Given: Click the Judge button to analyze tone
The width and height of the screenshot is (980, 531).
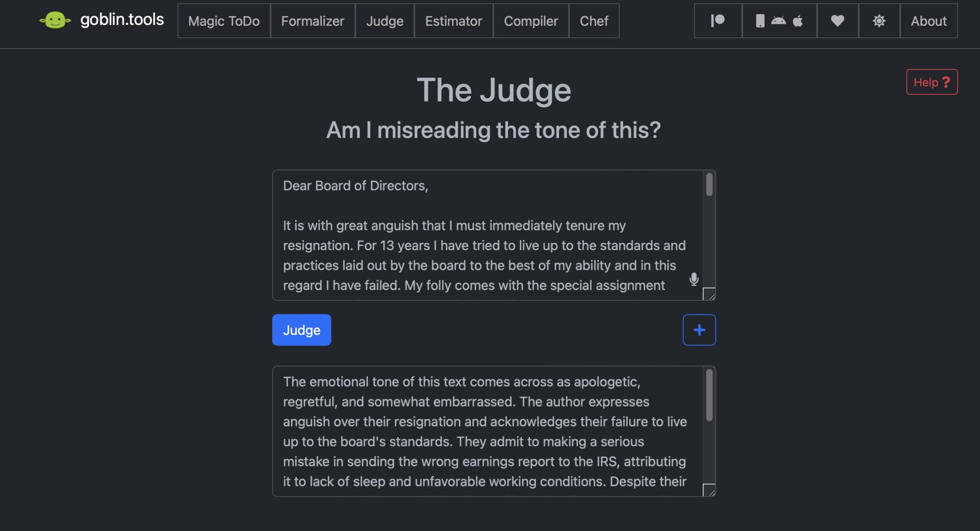Looking at the screenshot, I should pos(301,330).
